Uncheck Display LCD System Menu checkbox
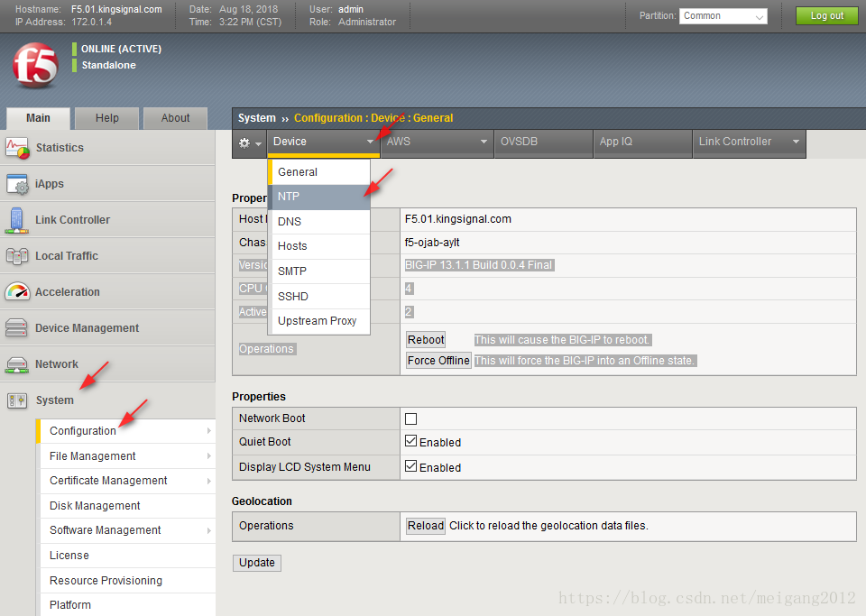The image size is (866, 616). point(411,466)
